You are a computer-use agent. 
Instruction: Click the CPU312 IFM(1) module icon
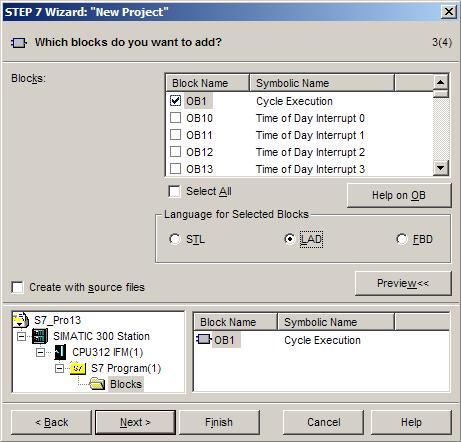(x=60, y=352)
